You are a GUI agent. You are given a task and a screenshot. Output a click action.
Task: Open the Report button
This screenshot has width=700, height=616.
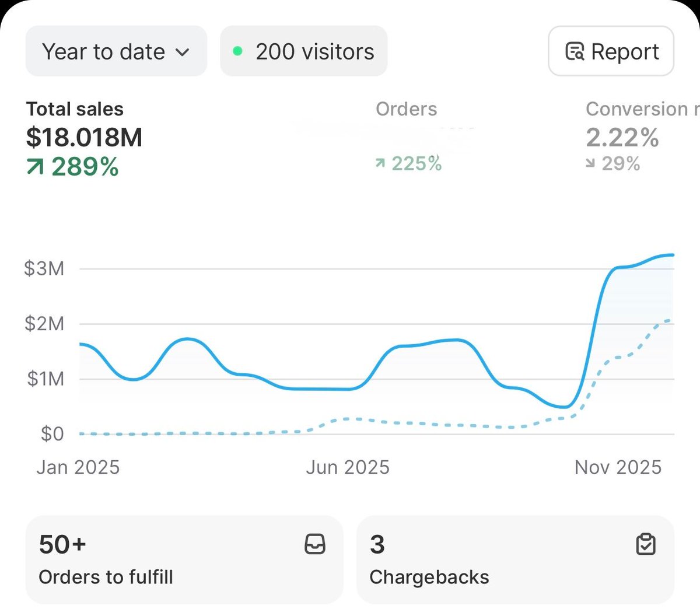pos(611,51)
